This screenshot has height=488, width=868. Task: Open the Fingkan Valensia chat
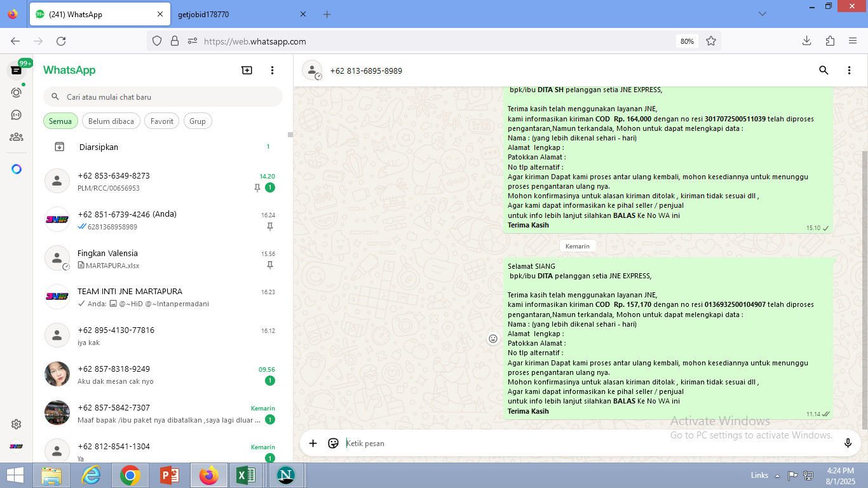point(163,259)
